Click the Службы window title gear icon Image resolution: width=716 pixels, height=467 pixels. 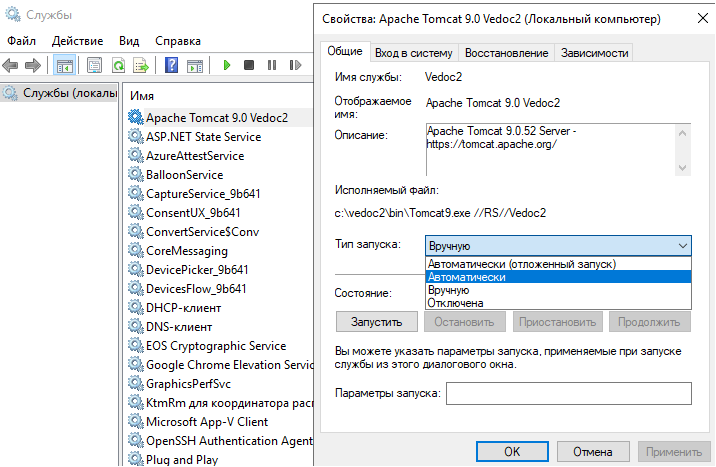(x=12, y=15)
